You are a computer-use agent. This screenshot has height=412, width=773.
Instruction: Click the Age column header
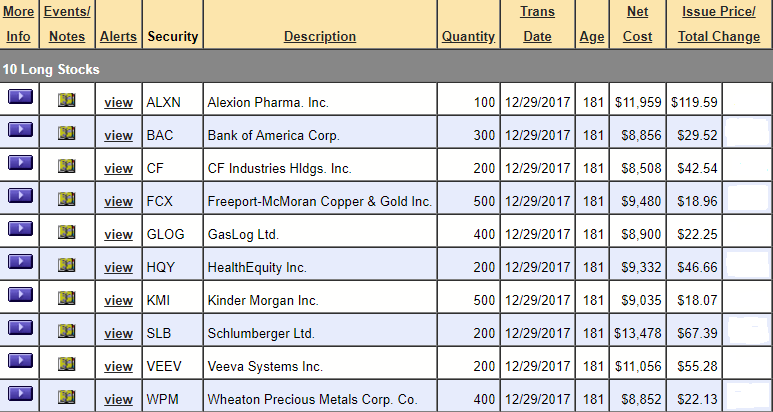coord(592,36)
